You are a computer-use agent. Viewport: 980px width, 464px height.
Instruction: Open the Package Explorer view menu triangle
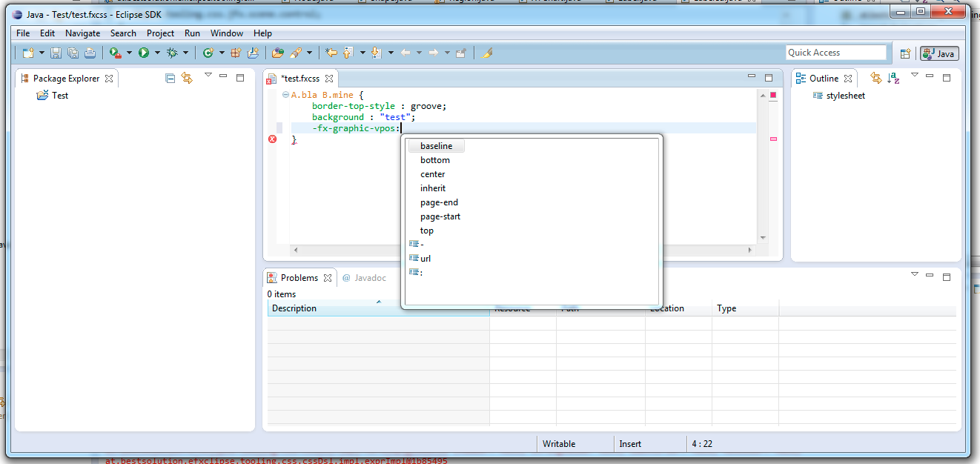(208, 75)
